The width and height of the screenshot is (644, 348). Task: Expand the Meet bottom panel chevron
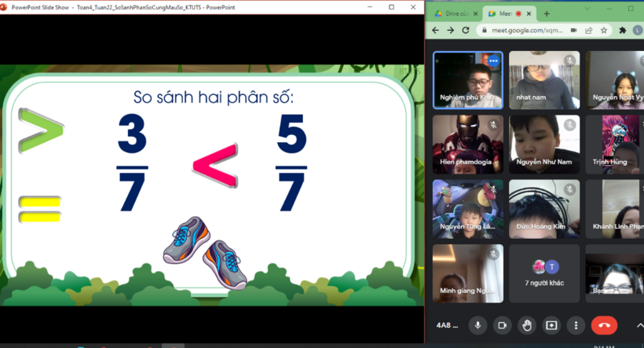click(639, 325)
